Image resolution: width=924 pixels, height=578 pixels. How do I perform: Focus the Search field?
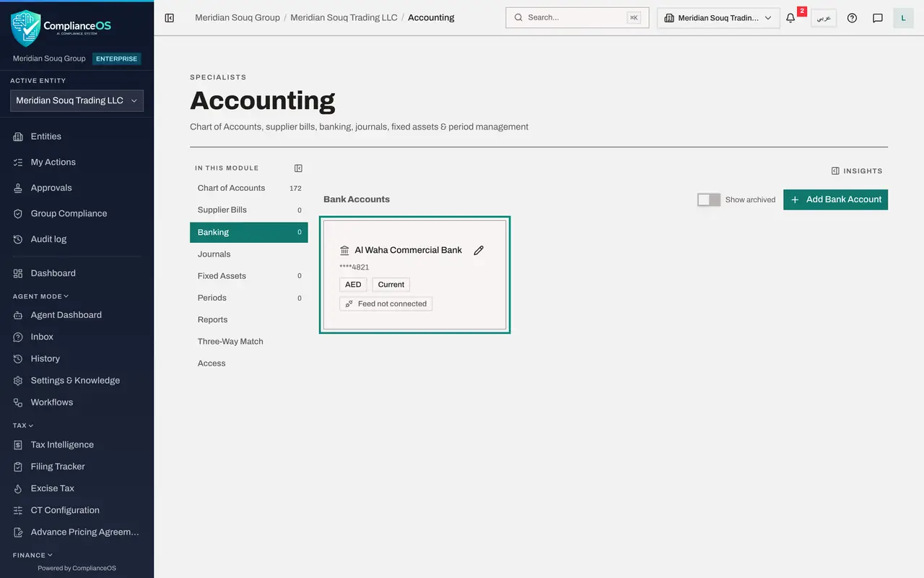coord(577,18)
